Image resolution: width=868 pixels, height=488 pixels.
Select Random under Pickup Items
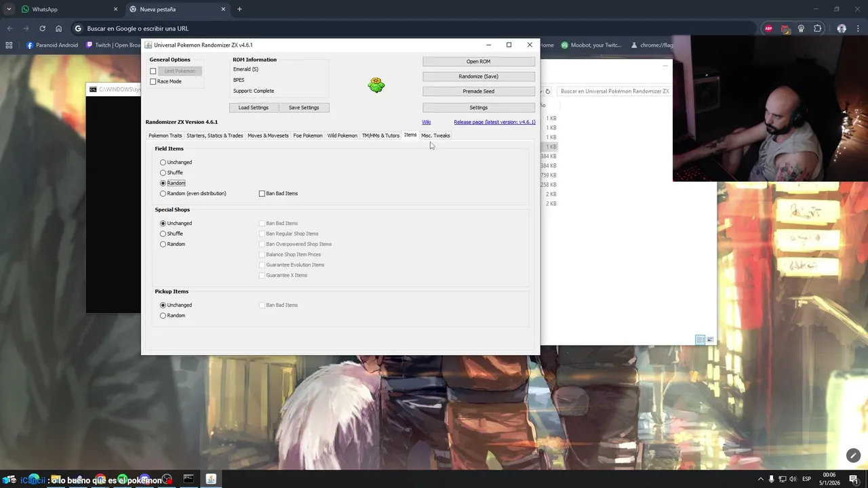point(173,316)
